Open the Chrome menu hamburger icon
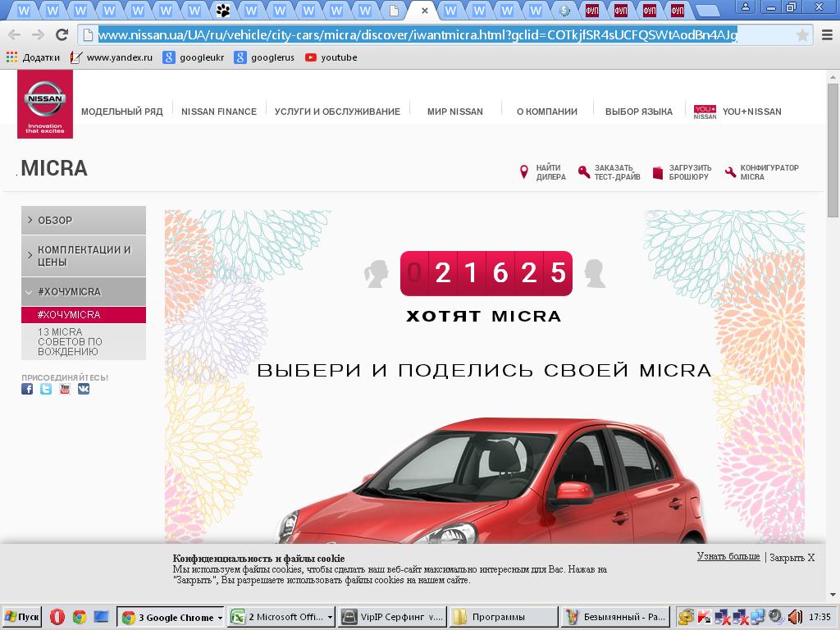Image resolution: width=840 pixels, height=630 pixels. coord(827,35)
